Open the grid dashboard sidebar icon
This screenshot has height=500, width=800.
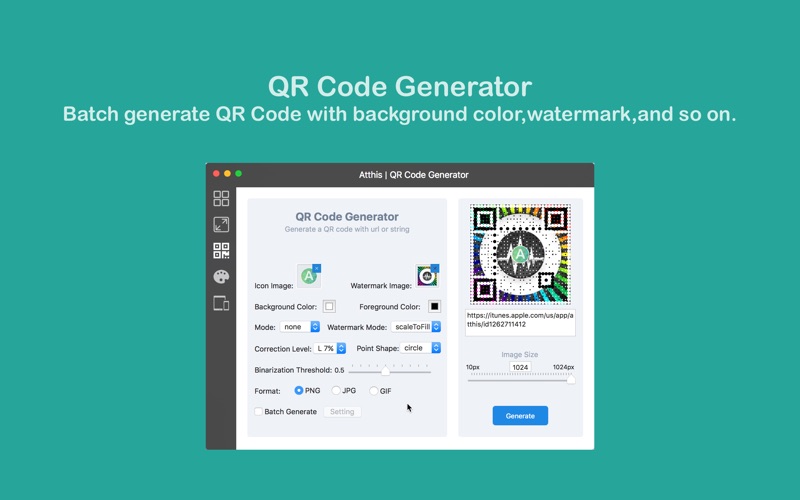click(x=221, y=199)
